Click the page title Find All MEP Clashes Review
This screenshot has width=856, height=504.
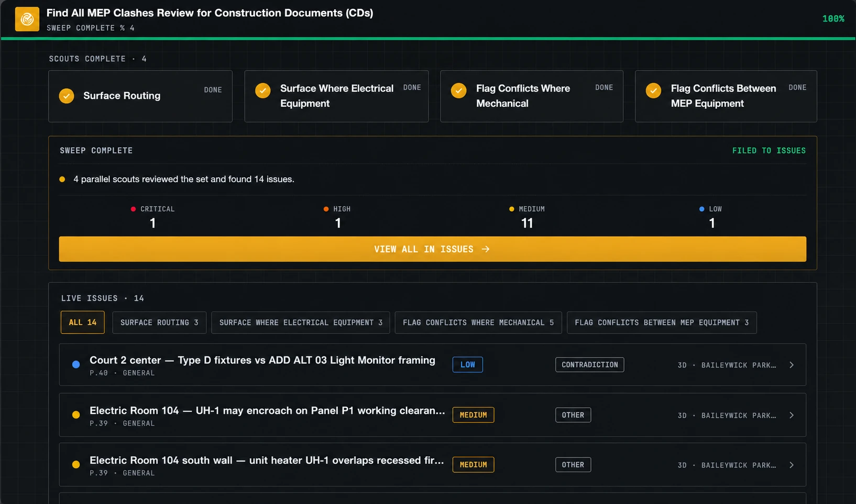tap(210, 13)
